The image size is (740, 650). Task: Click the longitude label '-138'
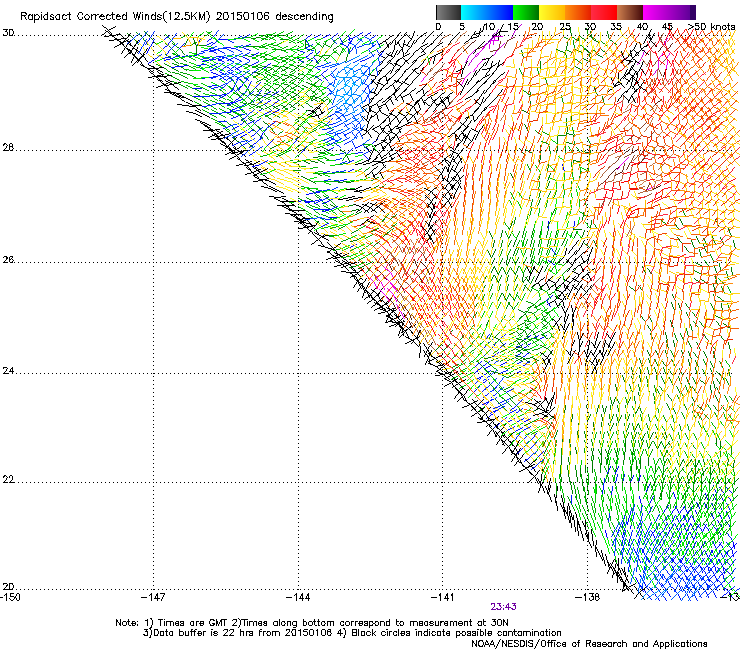point(588,597)
